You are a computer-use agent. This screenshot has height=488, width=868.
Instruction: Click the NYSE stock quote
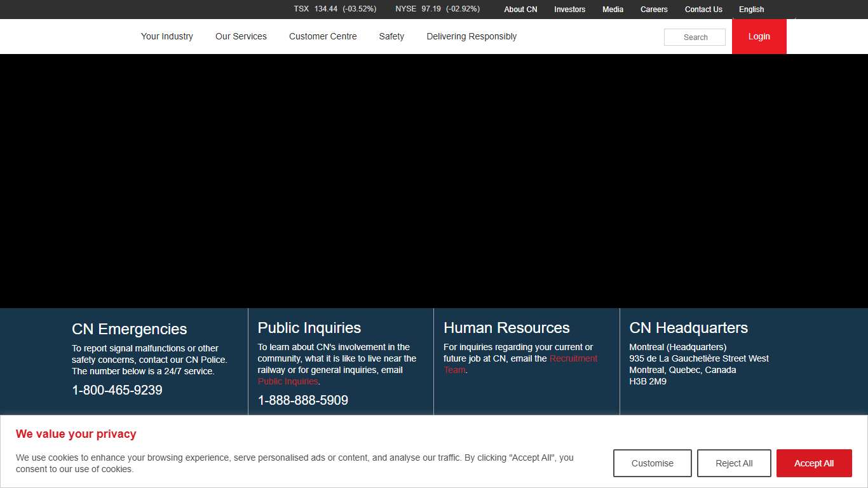[437, 9]
